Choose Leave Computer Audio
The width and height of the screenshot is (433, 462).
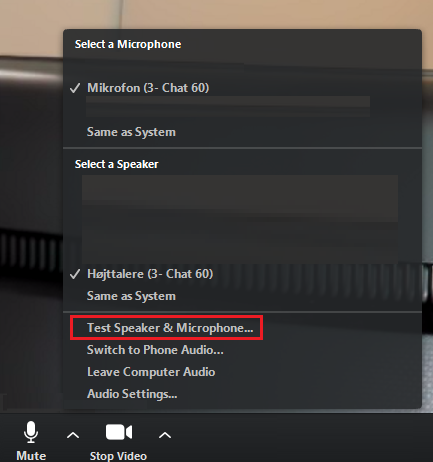[x=151, y=372]
